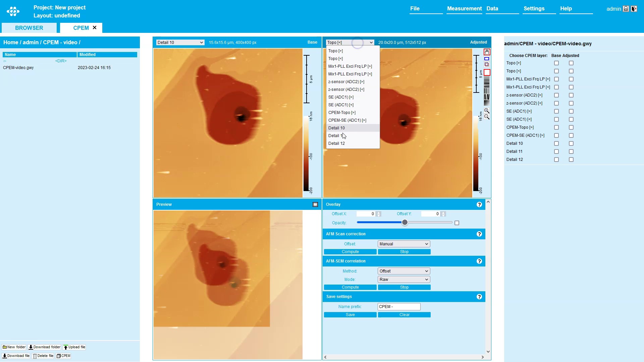Check Base checkbox for Topo [>]
This screenshot has width=644, height=362.
(x=556, y=63)
